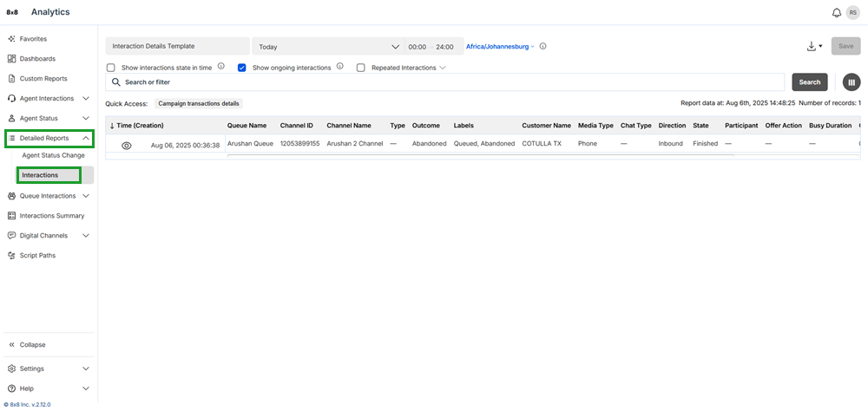This screenshot has height=411, width=868.
Task: Click Campaign transactions details quick access
Action: point(199,103)
